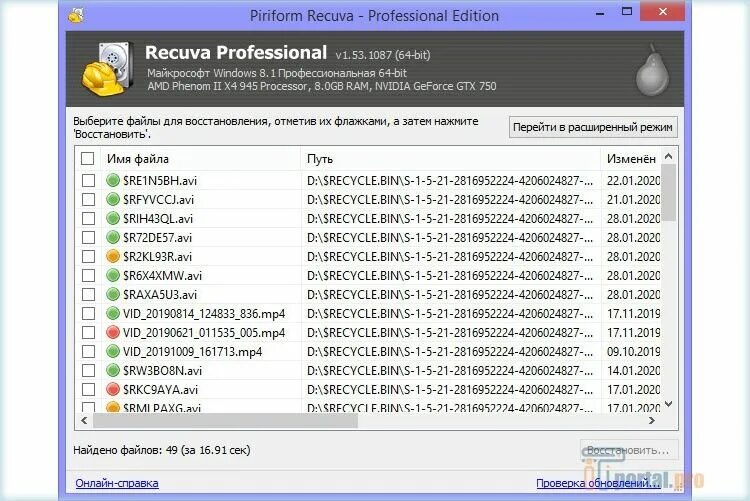Click the Восстановить button
The width and height of the screenshot is (750, 501).
(629, 450)
